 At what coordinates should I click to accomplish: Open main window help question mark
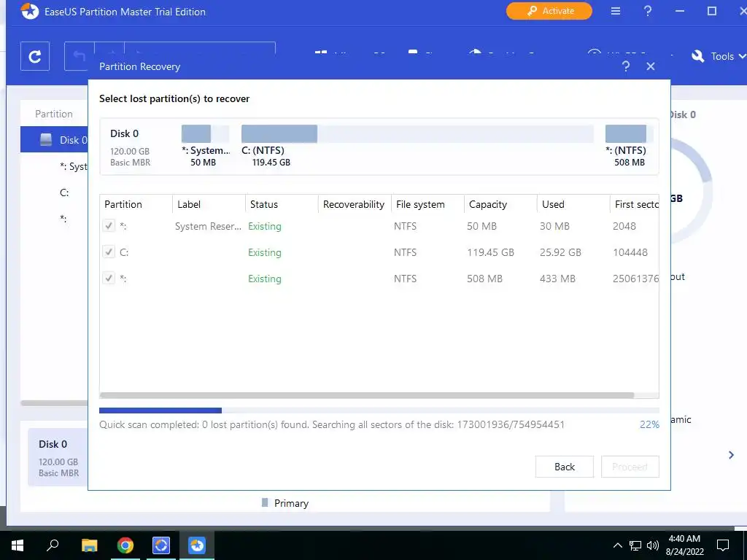648,11
